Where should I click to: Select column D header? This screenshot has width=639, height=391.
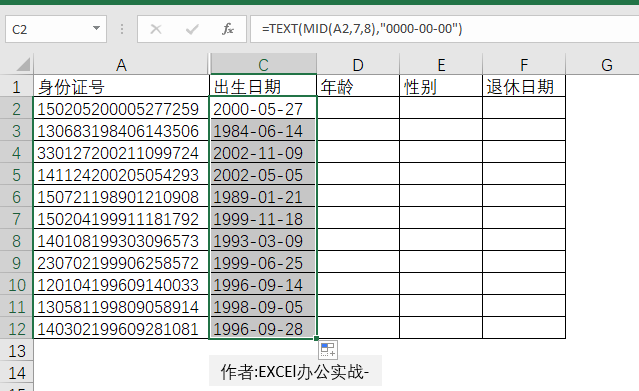pos(358,64)
